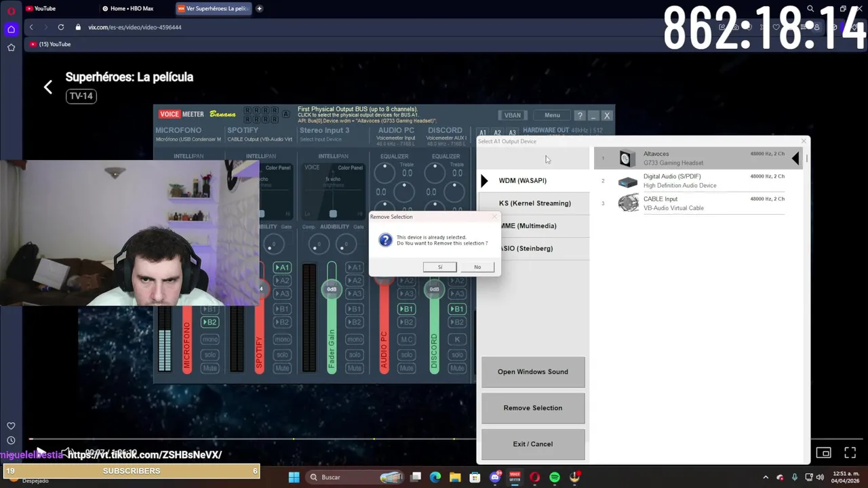Open the Voicemeeter Menu
The width and height of the screenshot is (868, 488).
click(552, 115)
